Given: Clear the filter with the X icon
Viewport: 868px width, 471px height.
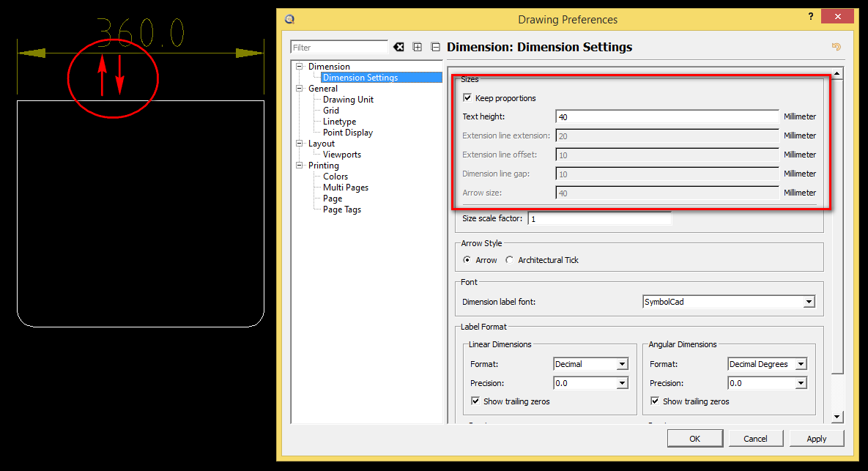Looking at the screenshot, I should (398, 47).
